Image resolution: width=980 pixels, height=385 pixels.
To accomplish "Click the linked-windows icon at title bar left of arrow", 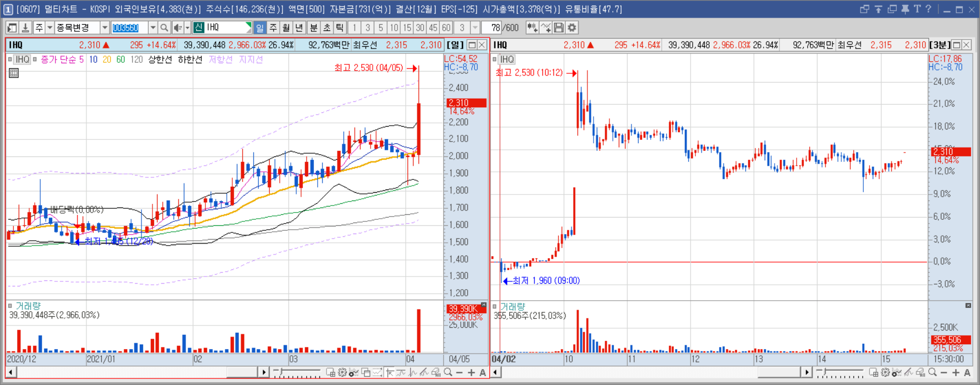I will click(x=864, y=9).
